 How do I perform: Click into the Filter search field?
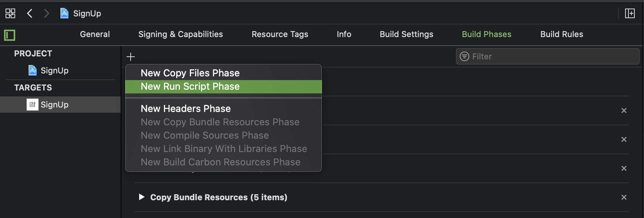(551, 56)
